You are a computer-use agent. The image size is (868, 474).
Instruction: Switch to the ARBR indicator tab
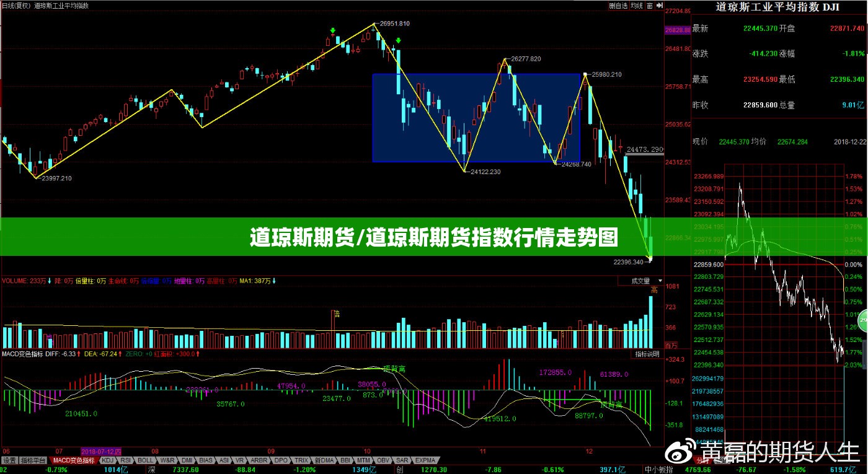[259, 460]
